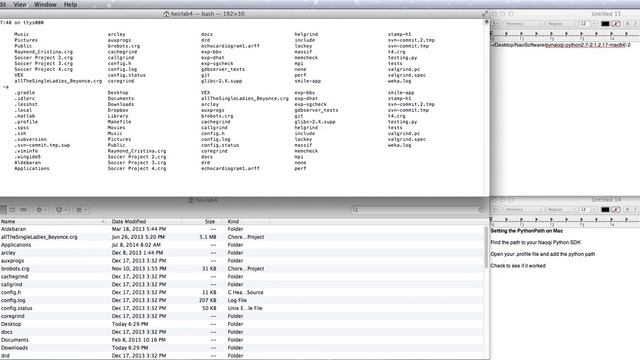Select cover flow view in Finder toolbar
Image resolution: width=640 pixels, height=360 pixels.
point(23,210)
